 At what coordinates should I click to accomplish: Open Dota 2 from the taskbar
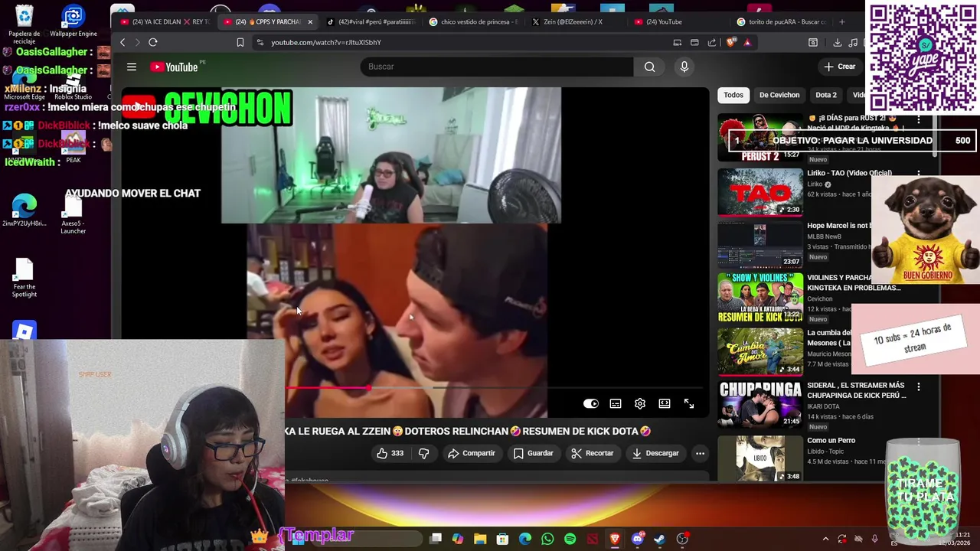click(x=593, y=540)
